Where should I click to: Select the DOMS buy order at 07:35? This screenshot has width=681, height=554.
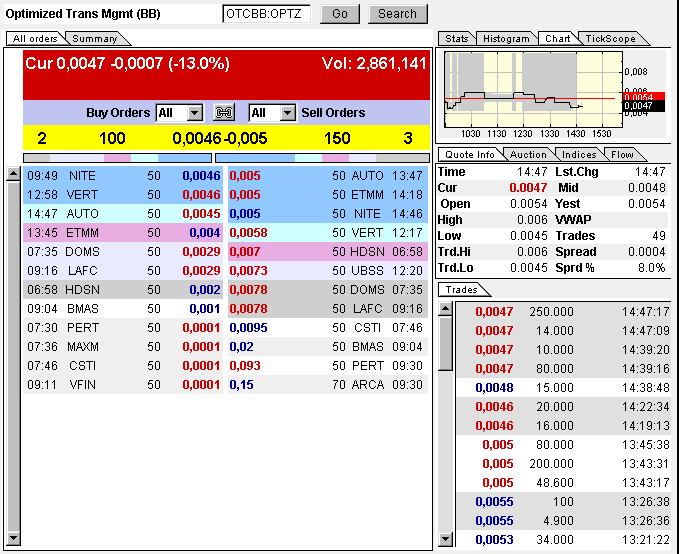pos(123,251)
